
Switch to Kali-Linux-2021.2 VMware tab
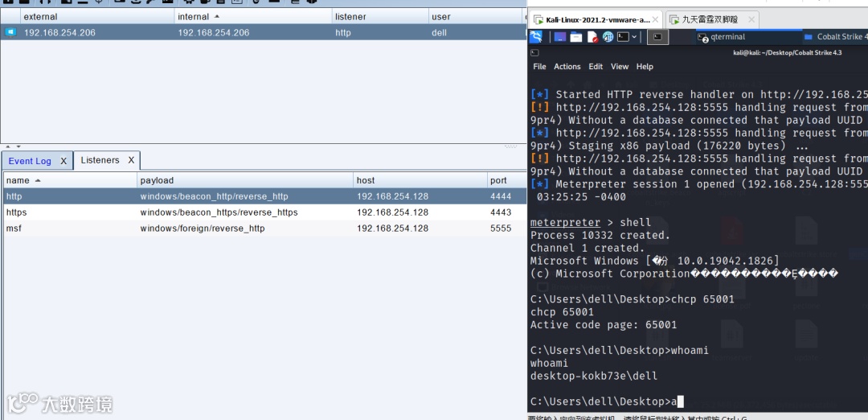click(596, 20)
